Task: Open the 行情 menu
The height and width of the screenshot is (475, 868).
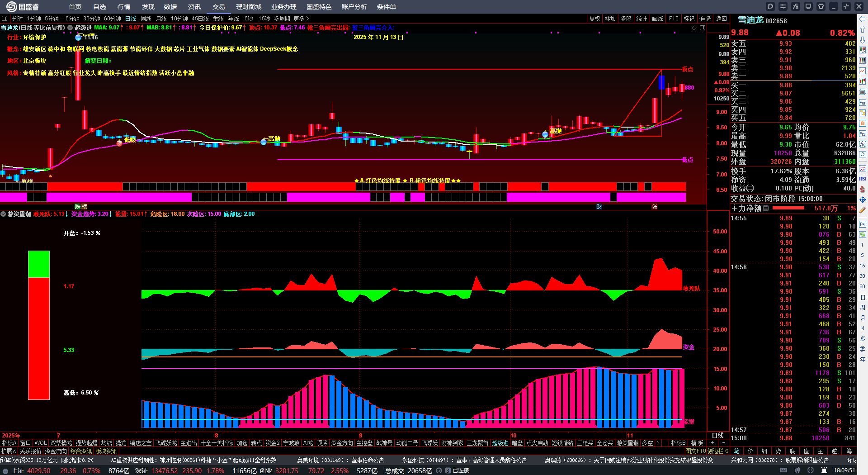Action: (124, 7)
